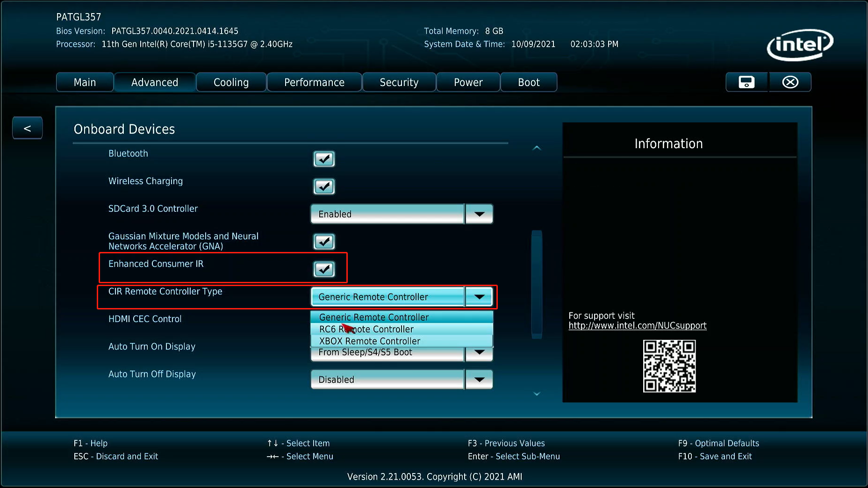Select XBOX Remote Controller option
Viewport: 868px width, 488px height.
[402, 341]
